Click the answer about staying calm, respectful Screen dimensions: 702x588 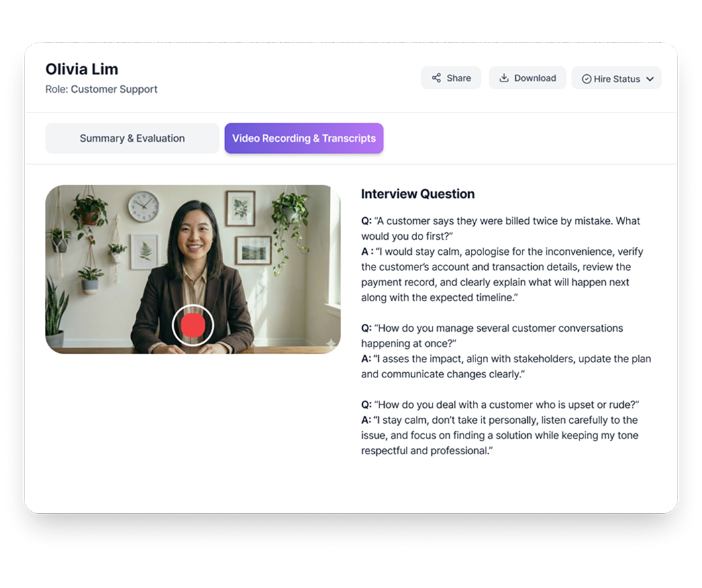(499, 436)
